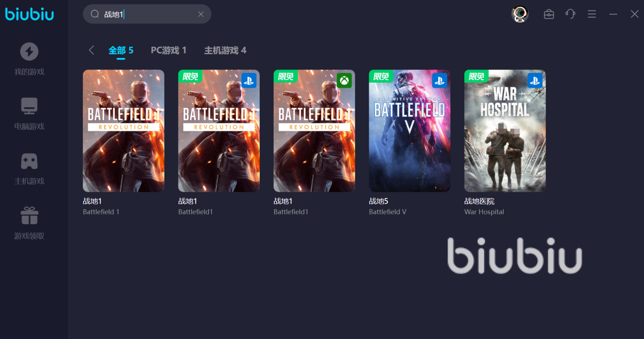Click the search magnifier icon
The width and height of the screenshot is (644, 339).
coord(95,14)
